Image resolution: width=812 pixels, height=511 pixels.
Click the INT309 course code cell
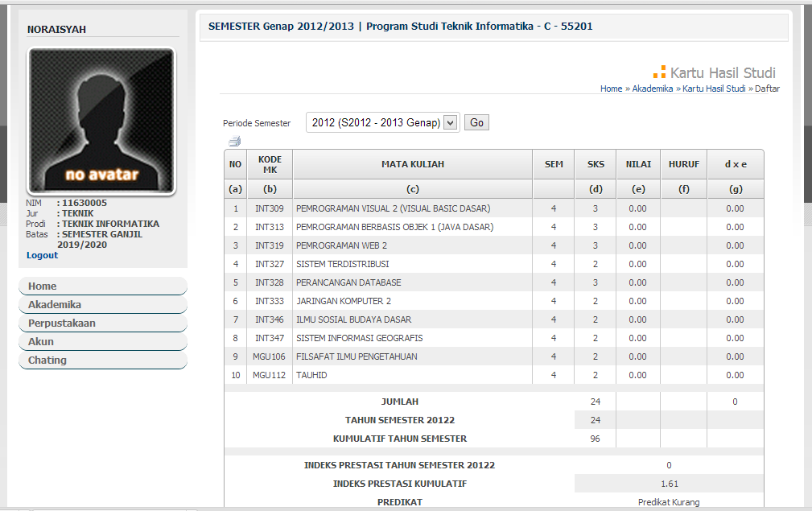270,208
